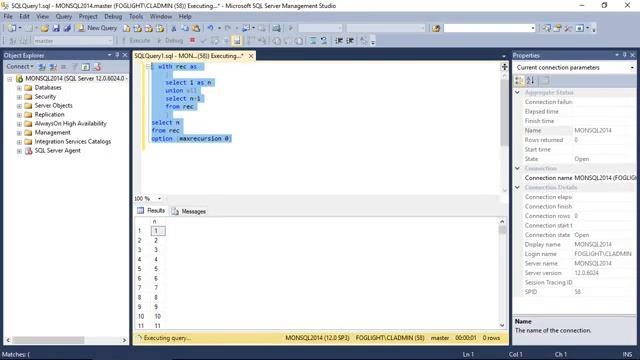This screenshot has width=640, height=360.
Task: Expand the SQL Server Agent node
Action: [x=19, y=151]
